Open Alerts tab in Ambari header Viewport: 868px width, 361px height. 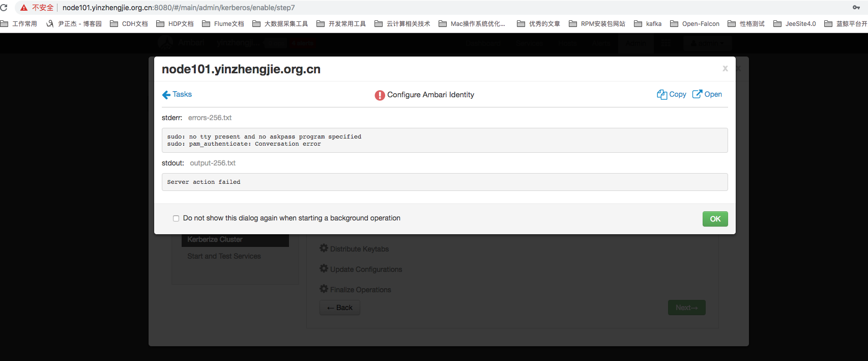coord(601,44)
